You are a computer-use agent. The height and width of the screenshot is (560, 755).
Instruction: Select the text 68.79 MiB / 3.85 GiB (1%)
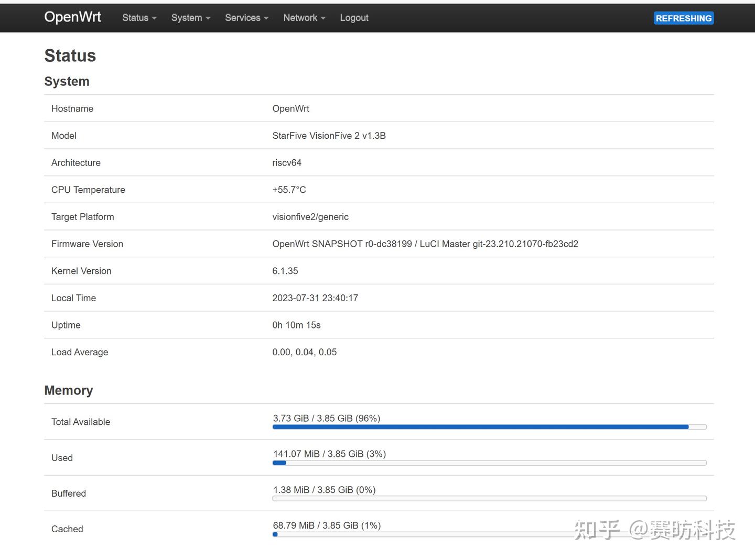327,526
